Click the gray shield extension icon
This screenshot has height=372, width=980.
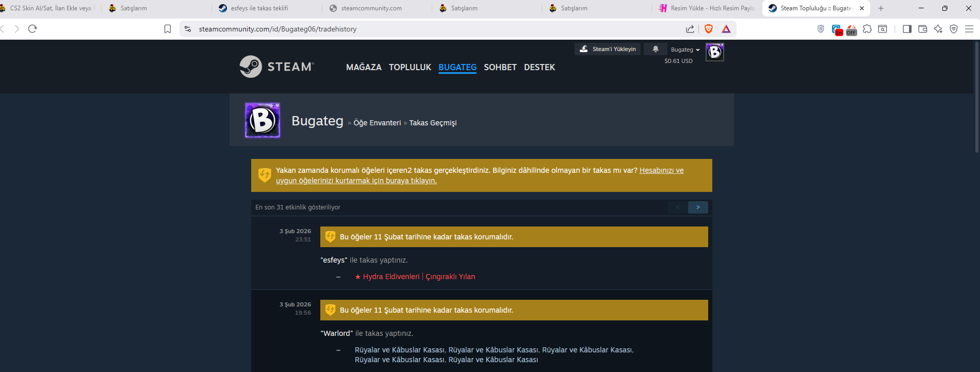[x=821, y=29]
